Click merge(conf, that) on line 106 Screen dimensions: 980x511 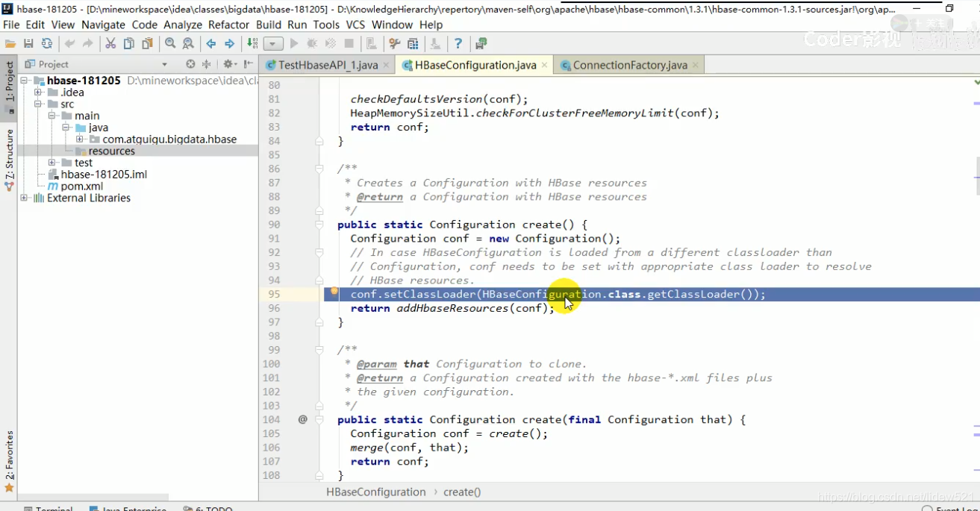(x=409, y=448)
